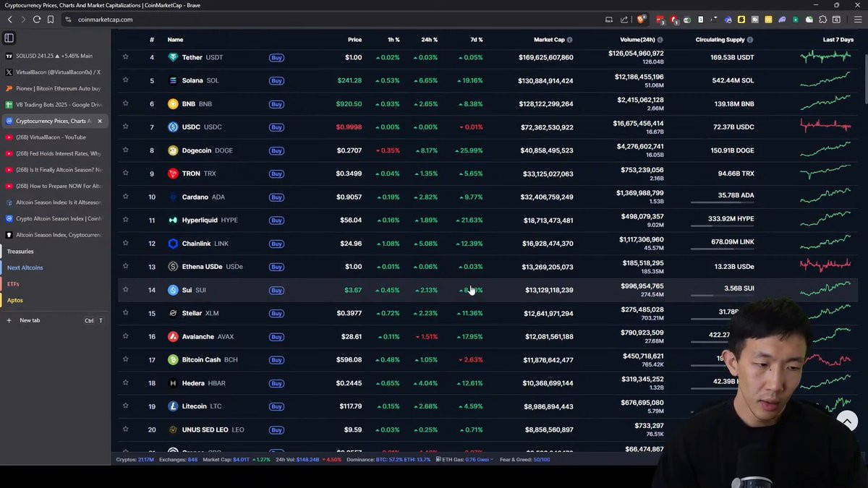Show Market Cap info tooltip icon
This screenshot has width=868, height=488.
pyautogui.click(x=569, y=40)
